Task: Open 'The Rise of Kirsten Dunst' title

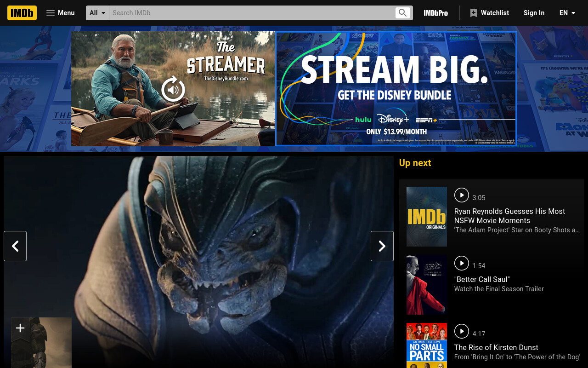Action: (496, 347)
